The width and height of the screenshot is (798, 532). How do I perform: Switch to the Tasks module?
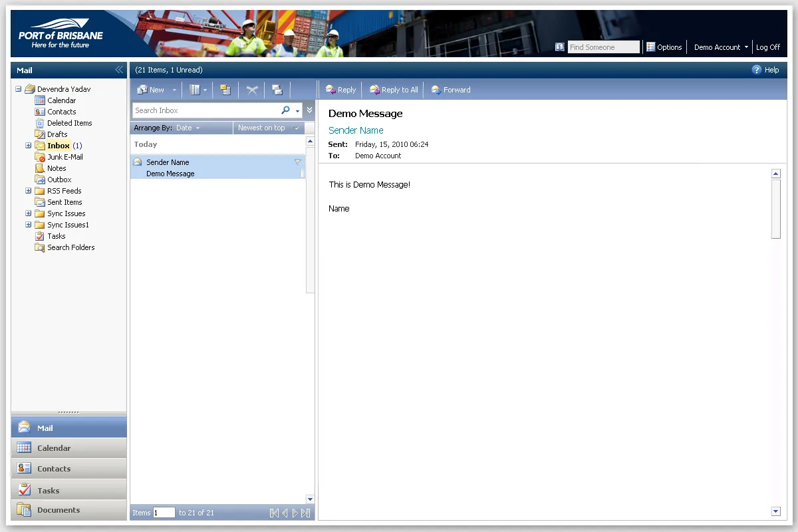point(68,490)
